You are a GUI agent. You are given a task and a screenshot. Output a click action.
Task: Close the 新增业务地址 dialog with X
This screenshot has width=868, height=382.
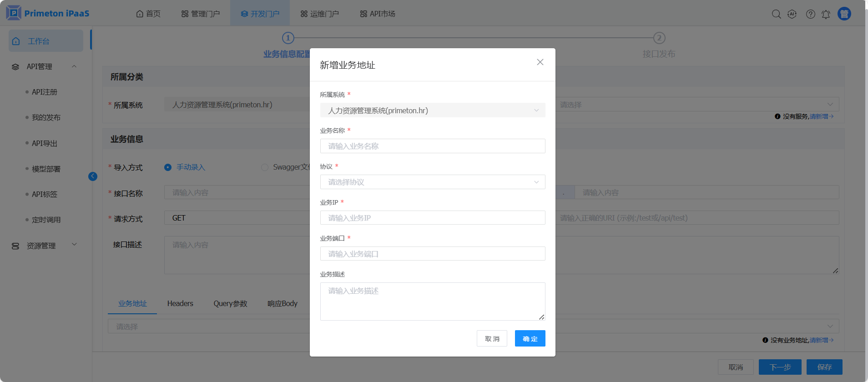tap(540, 62)
